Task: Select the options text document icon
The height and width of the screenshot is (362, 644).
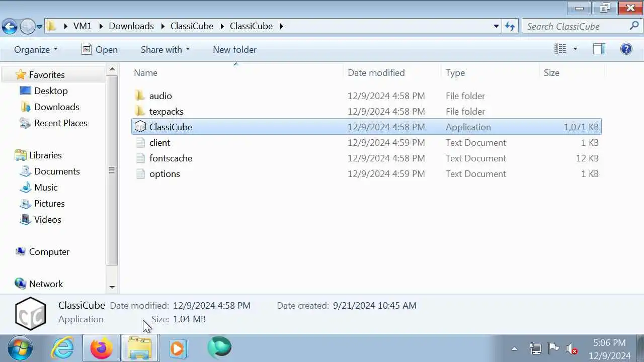Action: [140, 173]
